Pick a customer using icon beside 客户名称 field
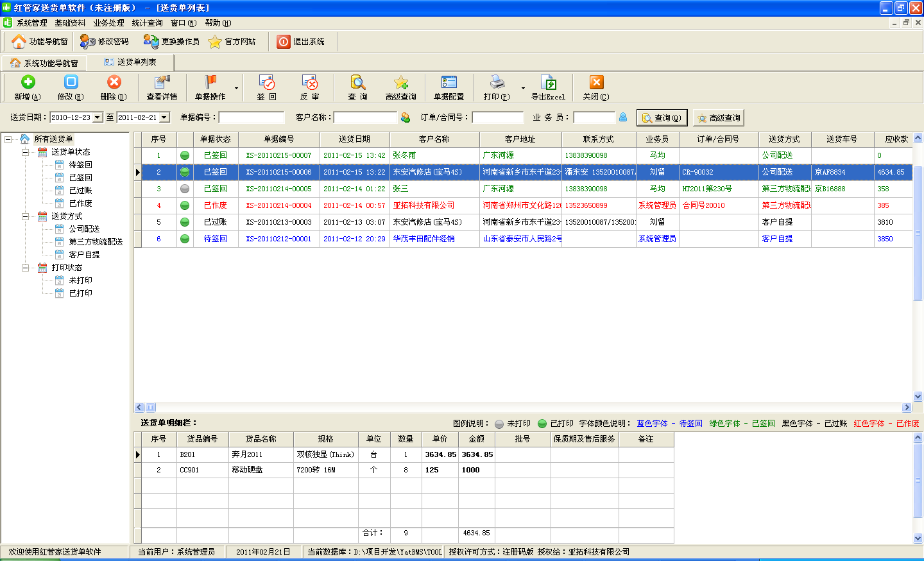The image size is (924, 561). pos(406,117)
